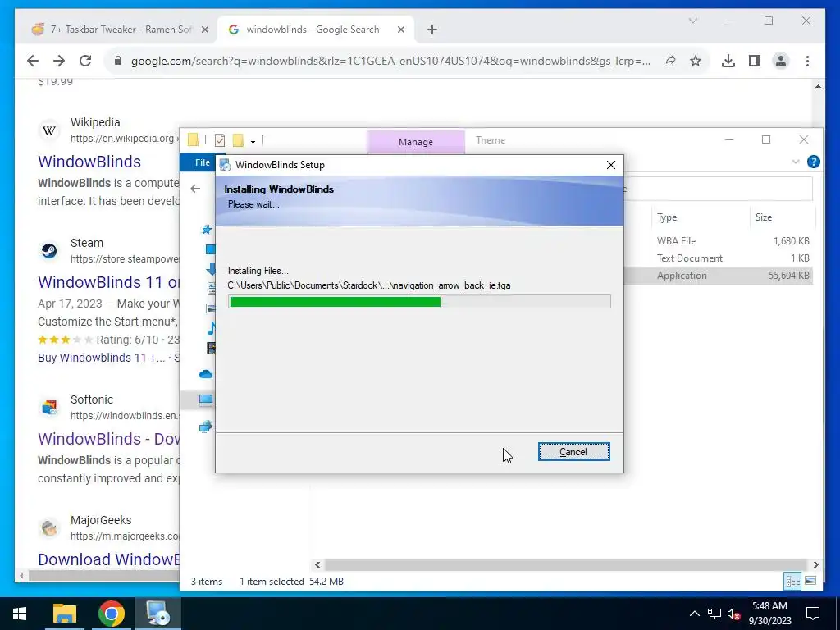Click new folder quick access icon
Image resolution: width=840 pixels, height=630 pixels.
pyautogui.click(x=238, y=140)
